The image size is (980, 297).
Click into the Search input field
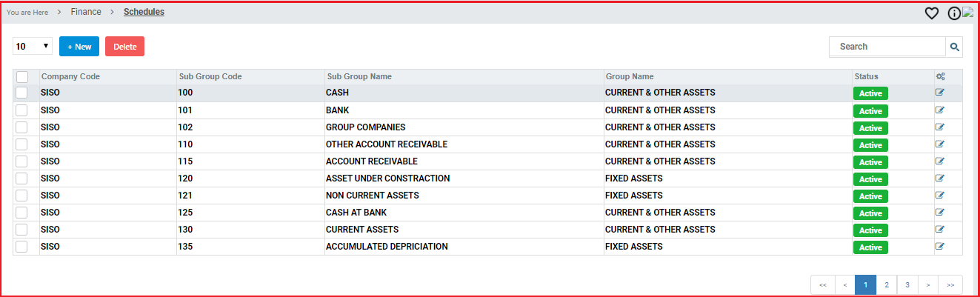887,47
